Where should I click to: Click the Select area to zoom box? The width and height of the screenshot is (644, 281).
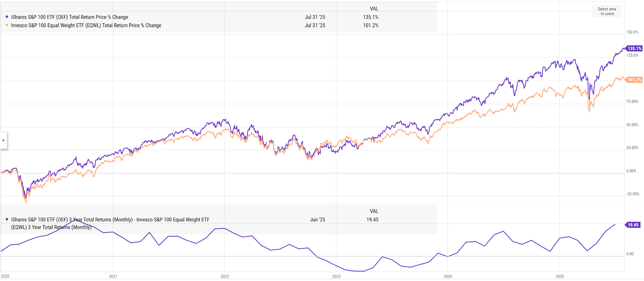coord(607,11)
